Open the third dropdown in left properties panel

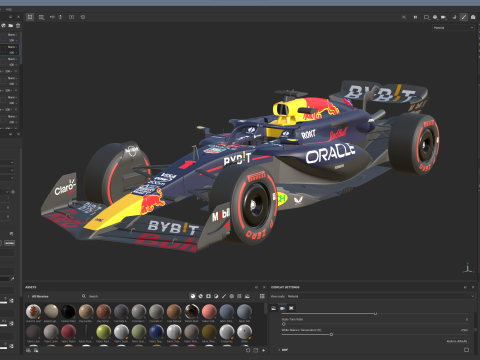[x=7, y=178]
